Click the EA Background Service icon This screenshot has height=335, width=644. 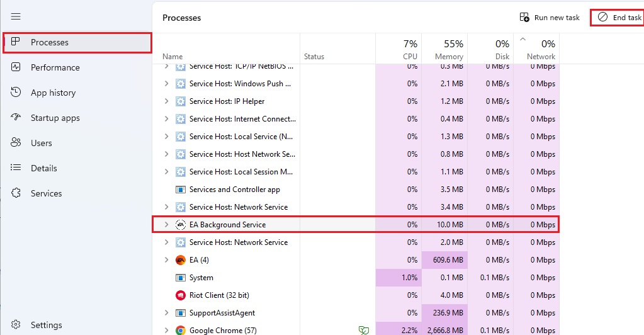point(180,225)
